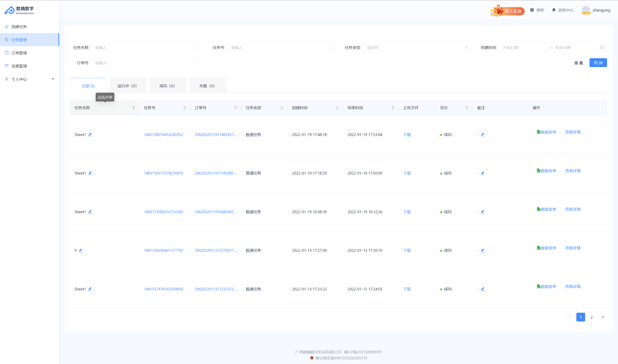Click the 重置 button

(579, 63)
